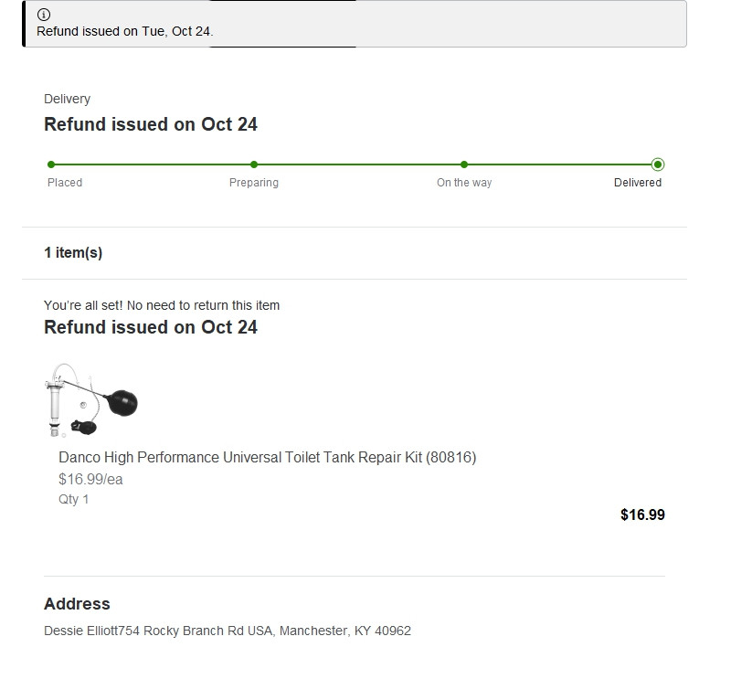
Task: Select the On the way step dot
Action: pyautogui.click(x=464, y=164)
